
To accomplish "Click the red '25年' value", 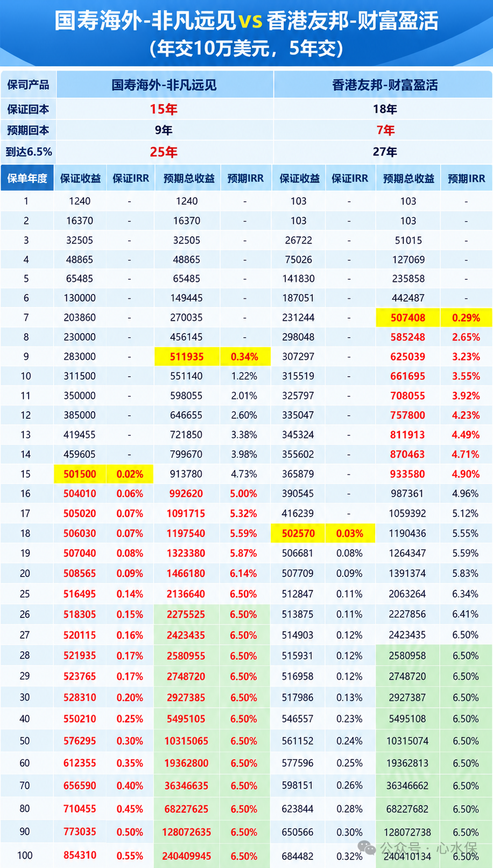I will coord(164,152).
